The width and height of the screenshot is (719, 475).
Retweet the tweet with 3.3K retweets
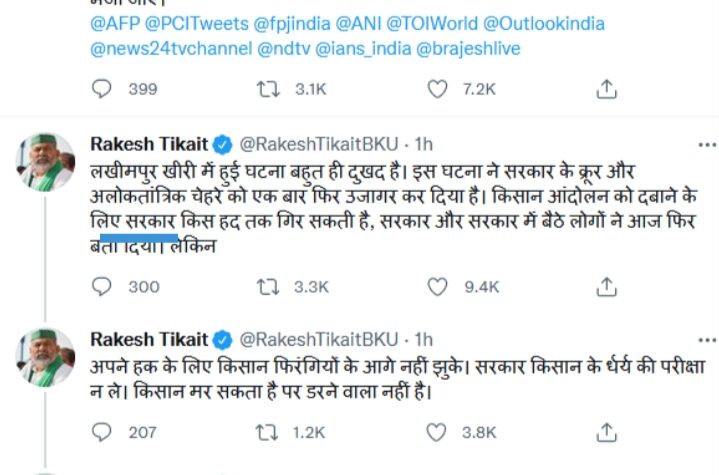point(268,287)
